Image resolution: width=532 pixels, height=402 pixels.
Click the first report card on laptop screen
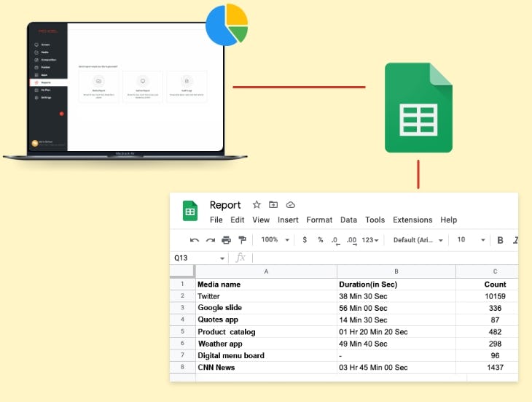[x=98, y=87]
